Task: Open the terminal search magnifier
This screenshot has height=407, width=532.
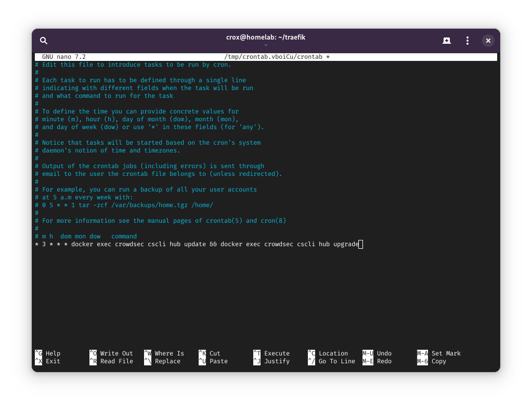Action: pos(44,41)
